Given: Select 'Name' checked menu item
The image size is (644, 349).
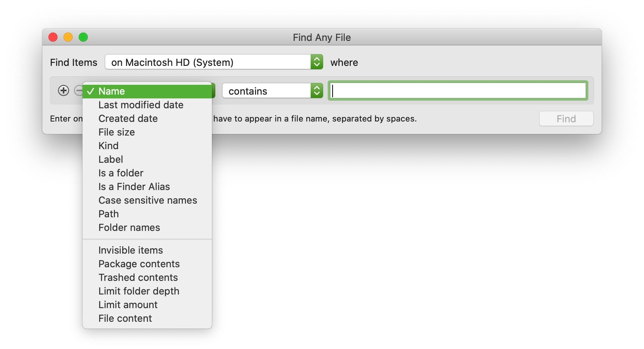Looking at the screenshot, I should pyautogui.click(x=148, y=91).
